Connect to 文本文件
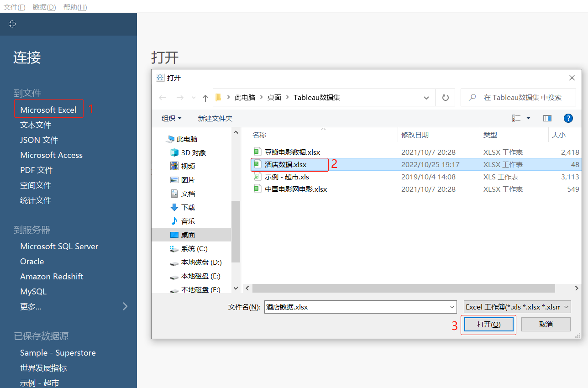This screenshot has width=588, height=388. point(36,125)
